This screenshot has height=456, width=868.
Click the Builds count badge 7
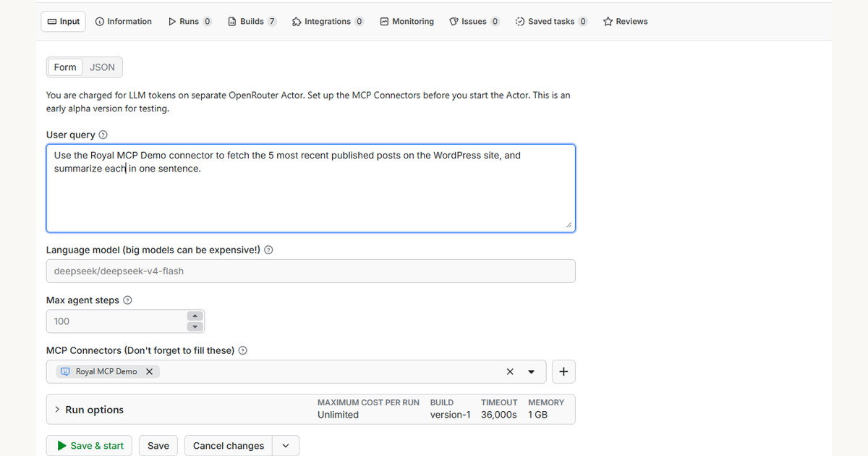click(x=272, y=22)
